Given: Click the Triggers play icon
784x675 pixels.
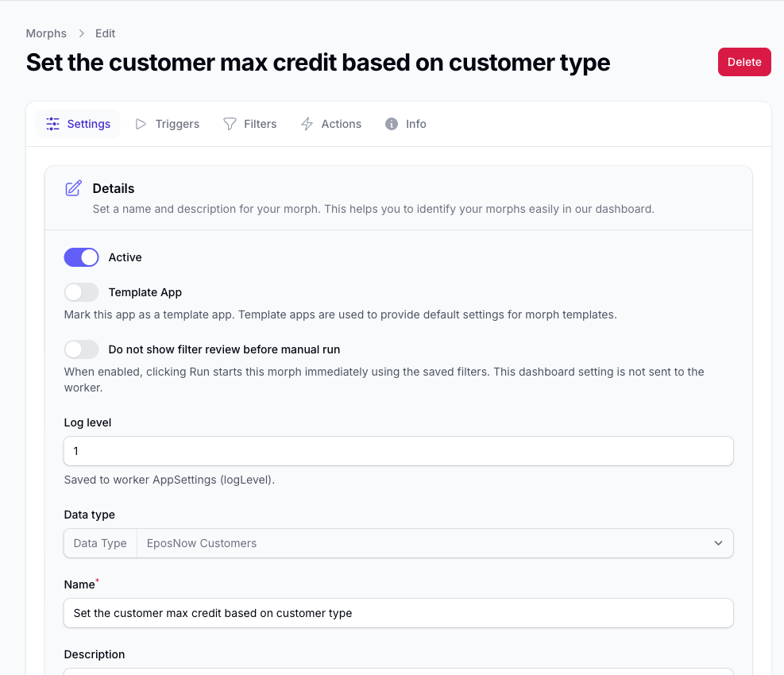Looking at the screenshot, I should [141, 124].
